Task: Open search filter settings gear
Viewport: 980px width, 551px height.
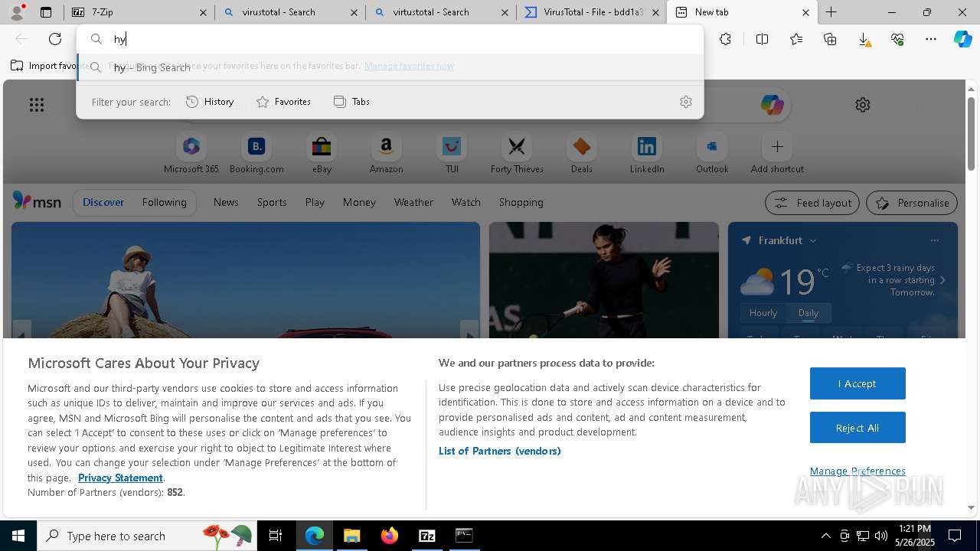Action: pyautogui.click(x=686, y=102)
